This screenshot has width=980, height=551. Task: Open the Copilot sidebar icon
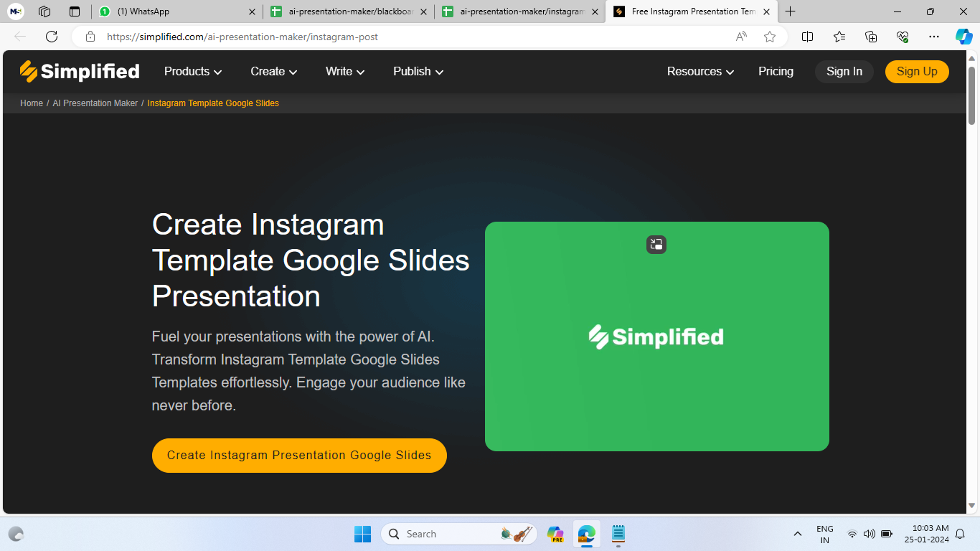click(x=963, y=37)
